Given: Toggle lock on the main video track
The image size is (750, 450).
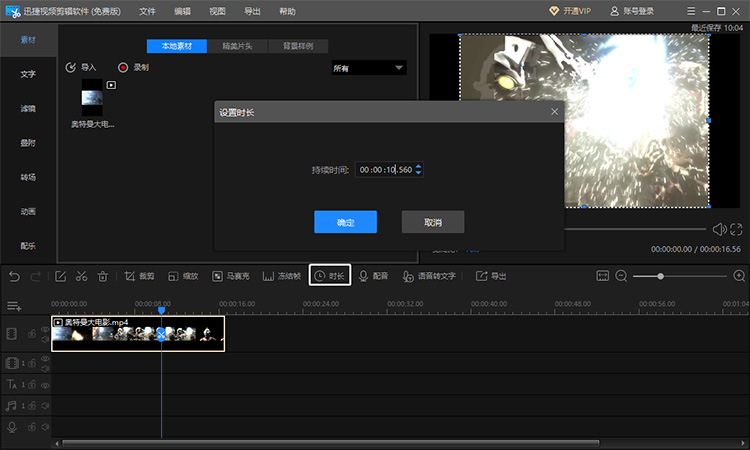Looking at the screenshot, I should [32, 334].
